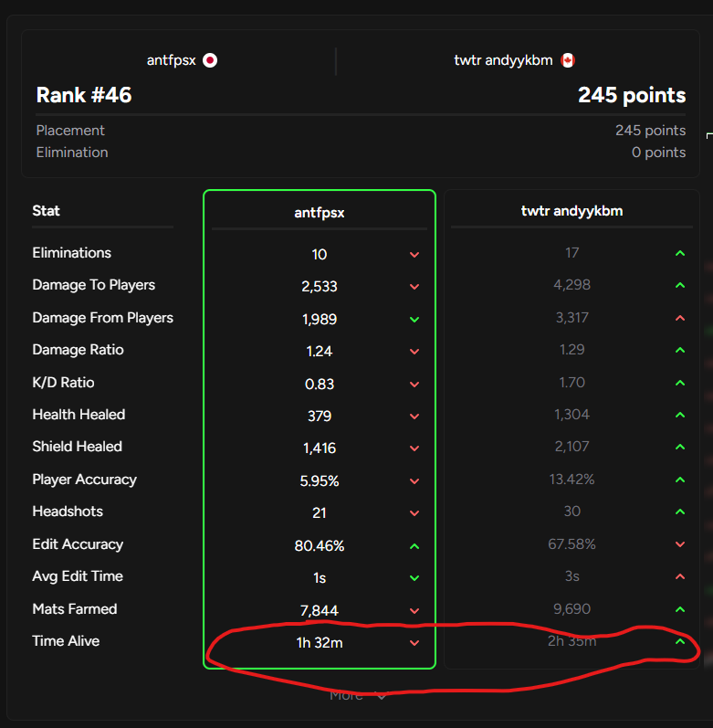Click the Health Healed row label
This screenshot has width=713, height=728.
coord(79,414)
